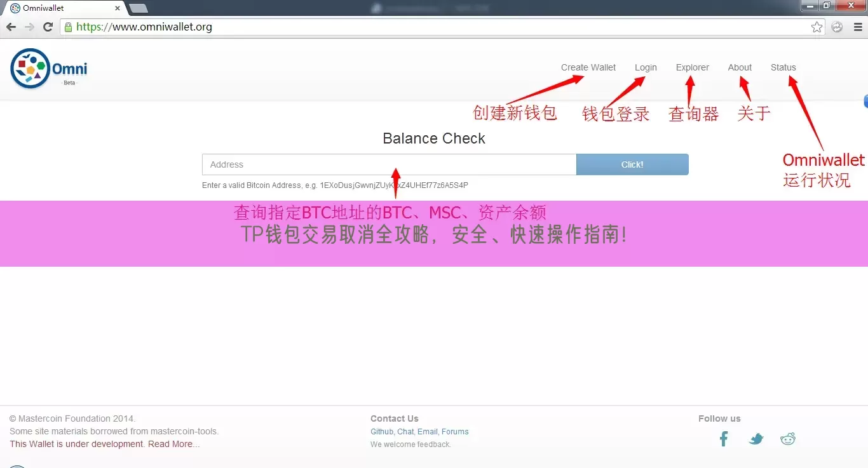The width and height of the screenshot is (868, 468).
Task: Open the About menu item
Action: pyautogui.click(x=740, y=67)
